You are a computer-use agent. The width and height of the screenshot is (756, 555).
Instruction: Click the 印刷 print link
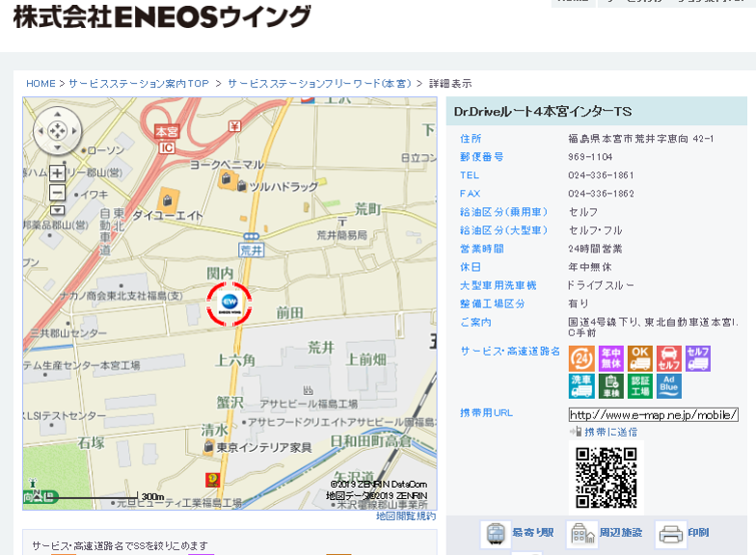(698, 532)
